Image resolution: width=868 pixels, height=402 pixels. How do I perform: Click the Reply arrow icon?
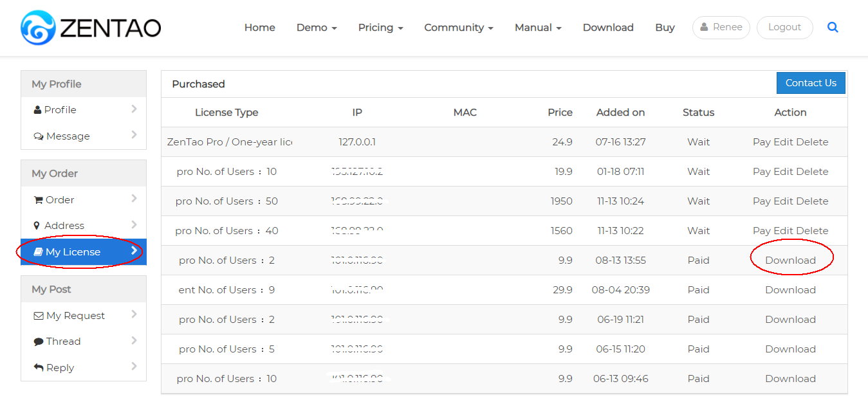[x=39, y=368]
